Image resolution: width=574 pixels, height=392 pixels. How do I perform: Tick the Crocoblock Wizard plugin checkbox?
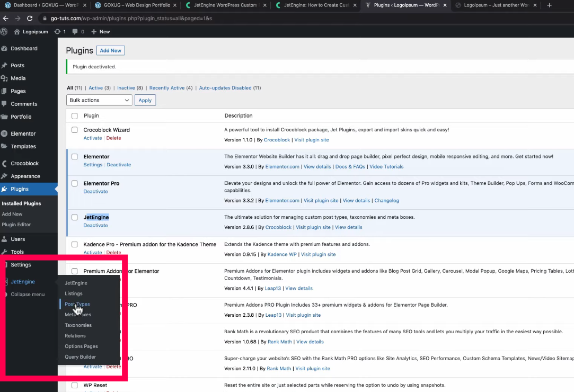pos(75,130)
